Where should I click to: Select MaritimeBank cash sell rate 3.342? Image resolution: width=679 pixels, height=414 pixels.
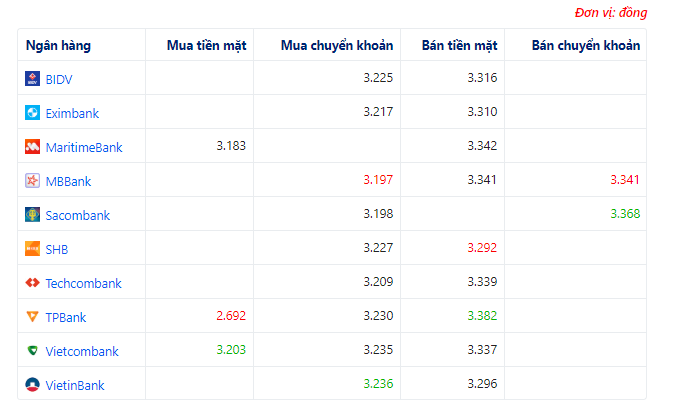482,146
